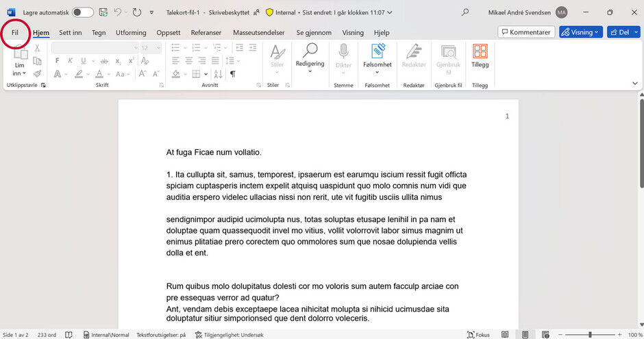The height and width of the screenshot is (339, 644).
Task: Sort paragraphs with the A-Z icon
Action: (x=218, y=74)
